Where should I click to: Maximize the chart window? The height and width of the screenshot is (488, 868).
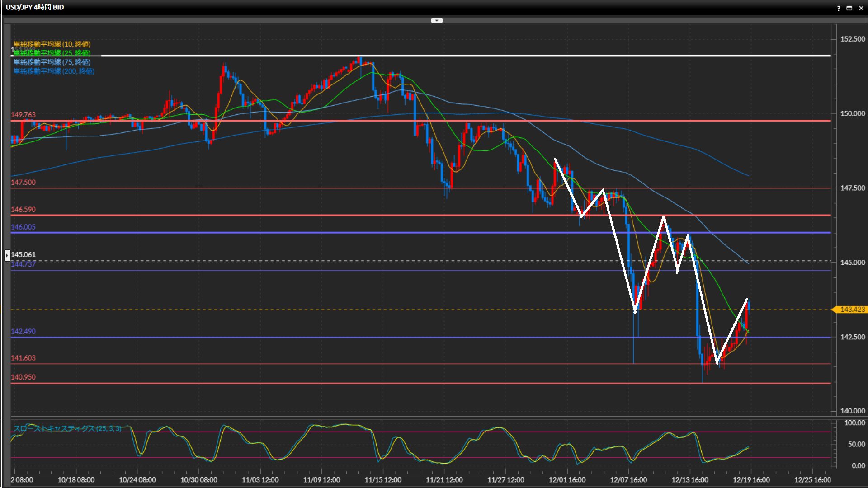[x=849, y=8]
